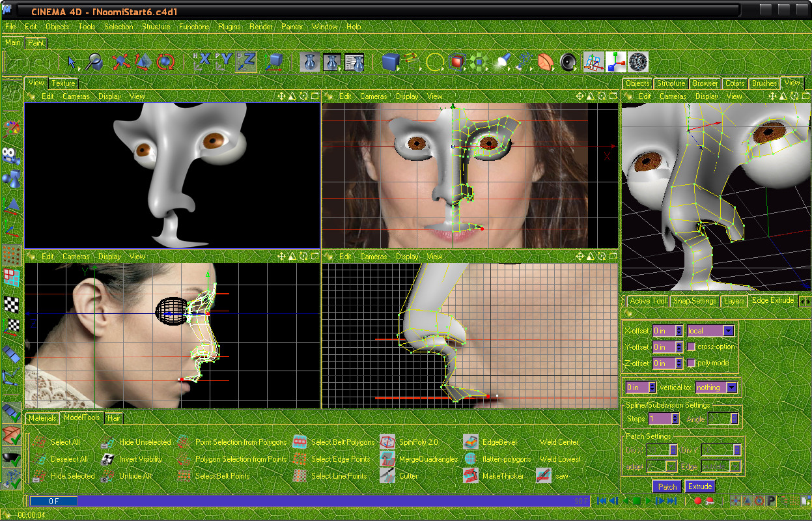
Task: Switch to the Paint layout tab
Action: coord(36,43)
